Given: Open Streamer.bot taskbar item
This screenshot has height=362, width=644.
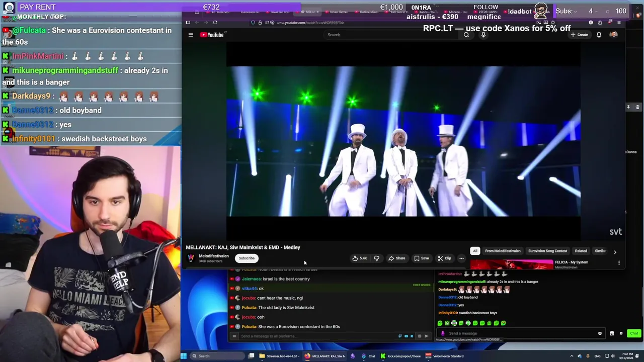Looking at the screenshot, I should (278, 356).
